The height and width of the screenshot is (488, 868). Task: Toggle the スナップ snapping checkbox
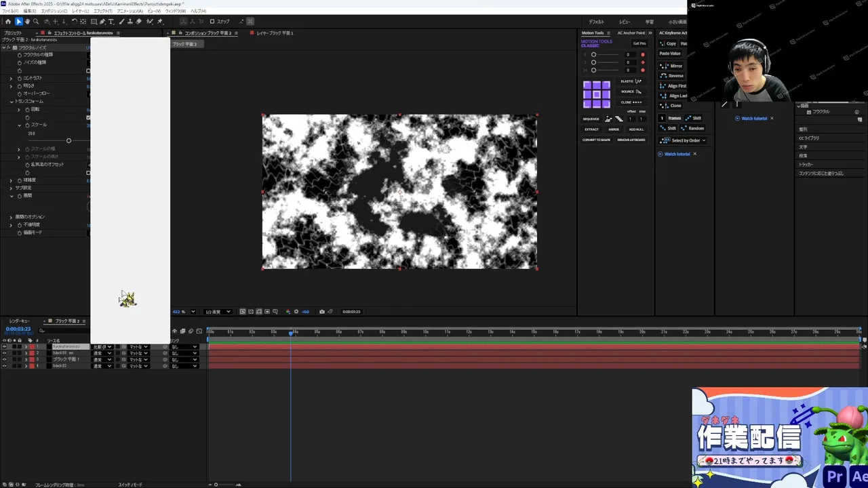212,22
